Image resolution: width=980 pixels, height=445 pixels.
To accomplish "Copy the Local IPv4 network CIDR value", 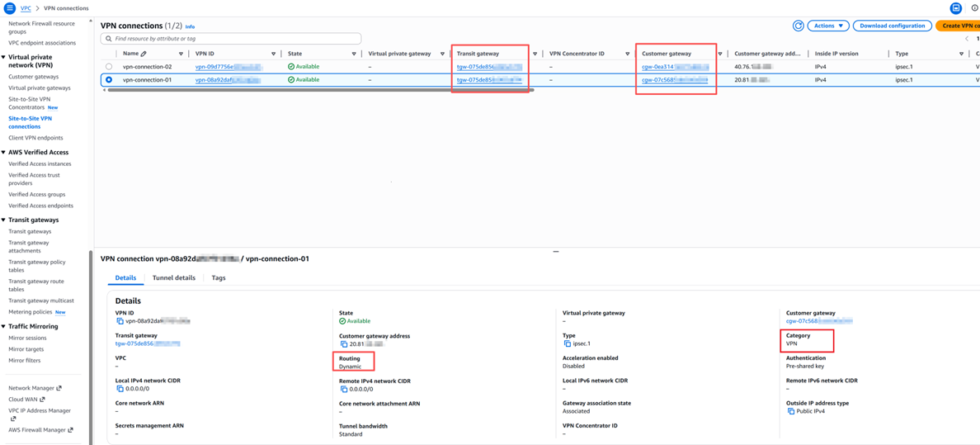I will point(120,389).
